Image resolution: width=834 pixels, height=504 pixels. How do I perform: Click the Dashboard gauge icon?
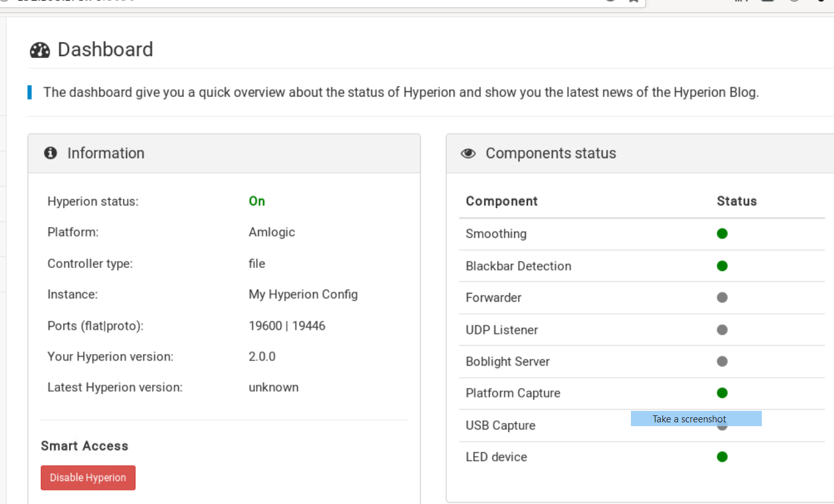pyautogui.click(x=40, y=50)
